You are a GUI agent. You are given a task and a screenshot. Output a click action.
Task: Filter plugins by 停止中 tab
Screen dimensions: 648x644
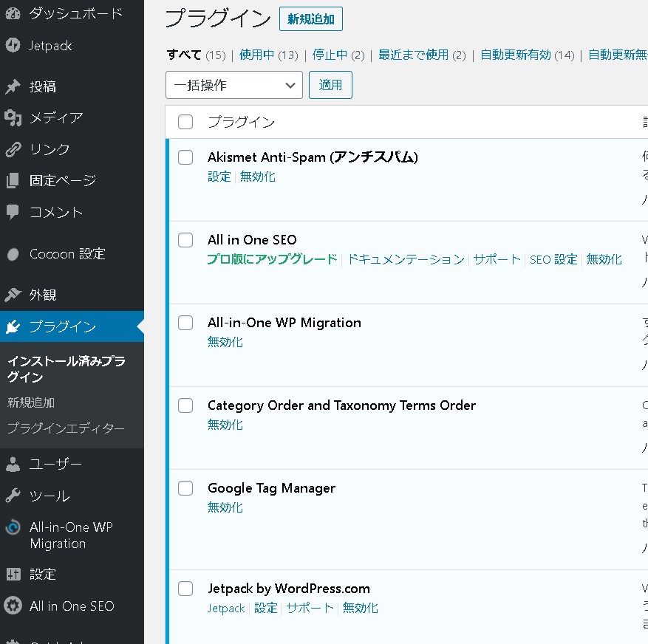click(330, 55)
